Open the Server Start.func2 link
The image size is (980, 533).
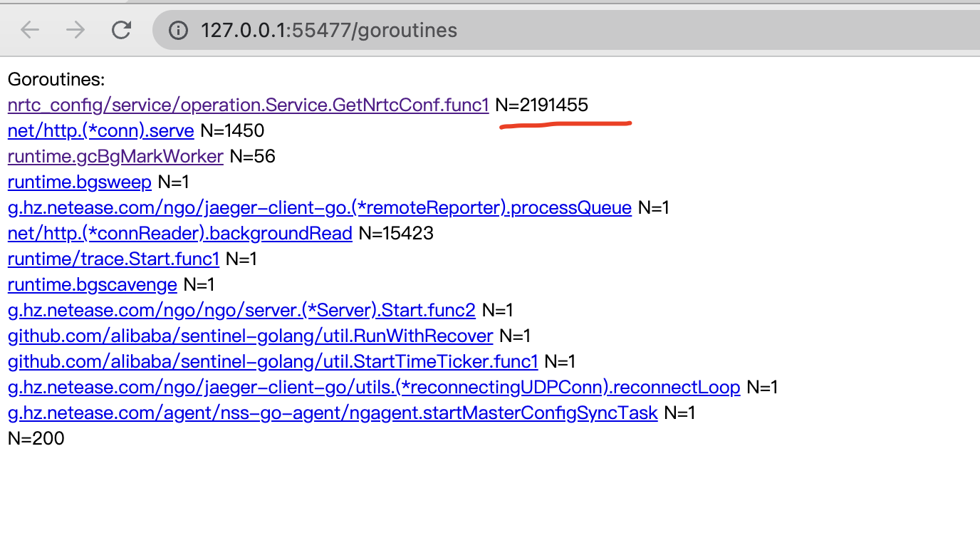pyautogui.click(x=241, y=311)
